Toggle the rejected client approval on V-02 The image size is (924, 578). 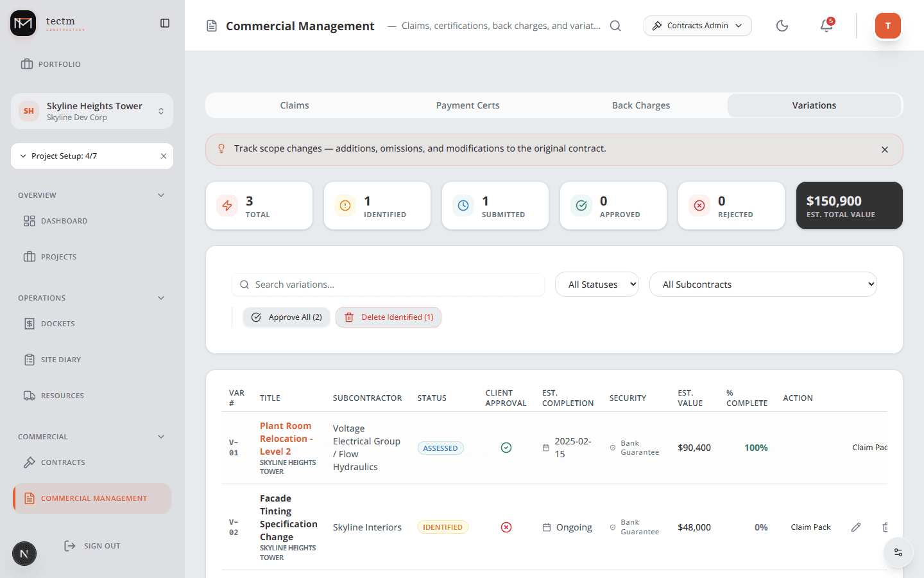[x=506, y=527]
